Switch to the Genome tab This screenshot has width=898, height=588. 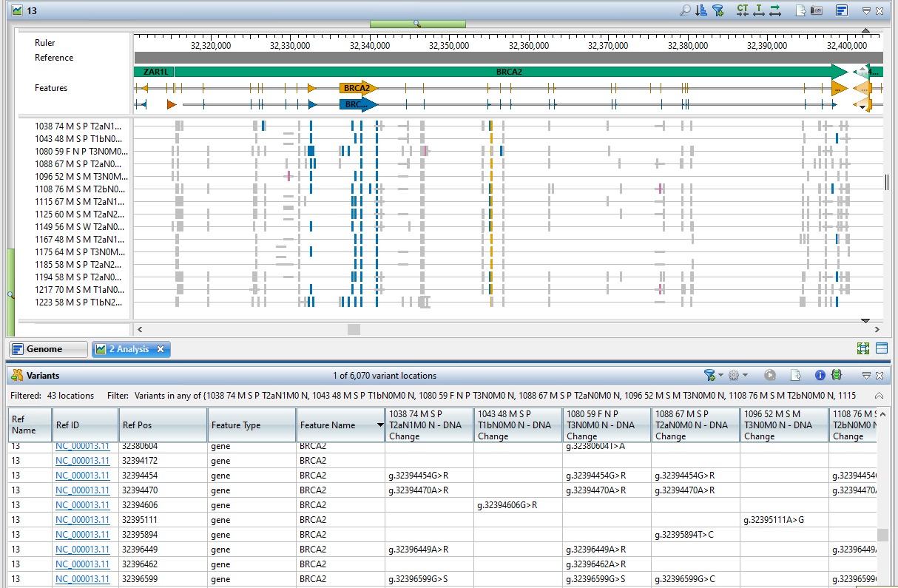point(45,349)
